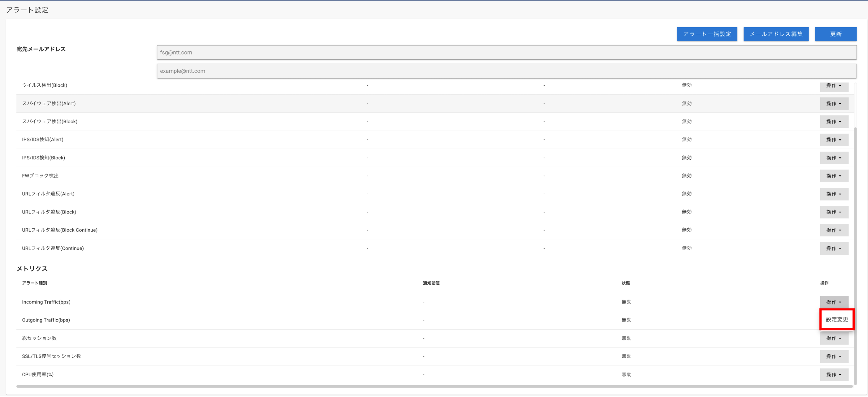
Task: Select 設定変更 from the open menu
Action: (x=837, y=319)
